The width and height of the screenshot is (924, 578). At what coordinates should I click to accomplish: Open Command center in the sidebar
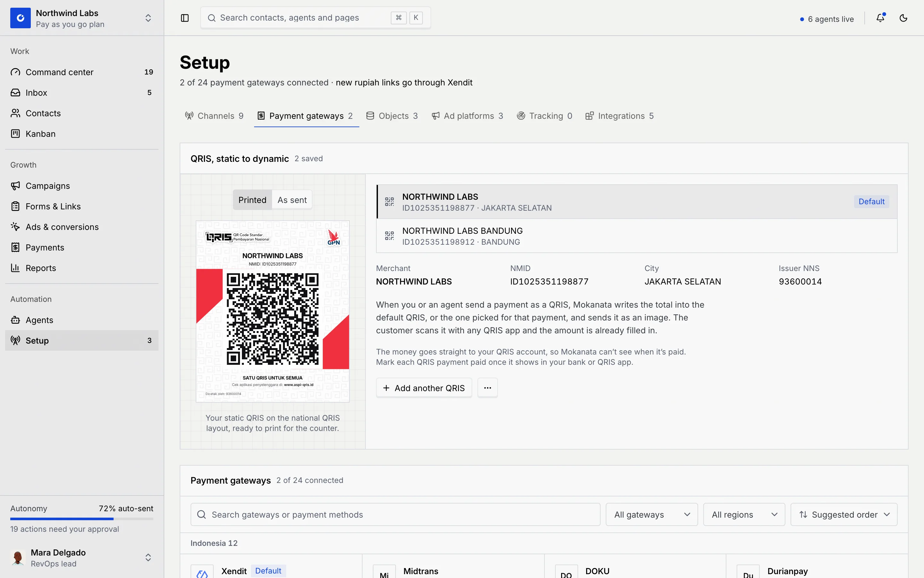[82, 72]
